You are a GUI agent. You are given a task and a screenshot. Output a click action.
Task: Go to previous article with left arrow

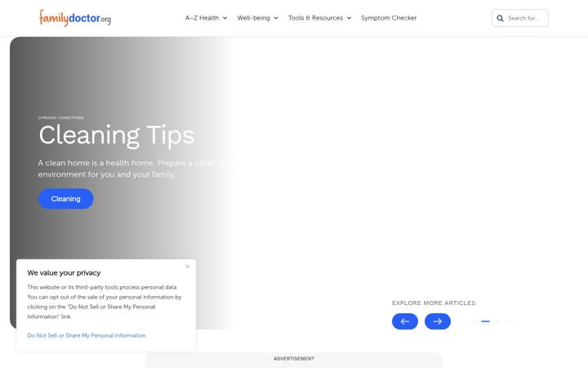click(405, 321)
